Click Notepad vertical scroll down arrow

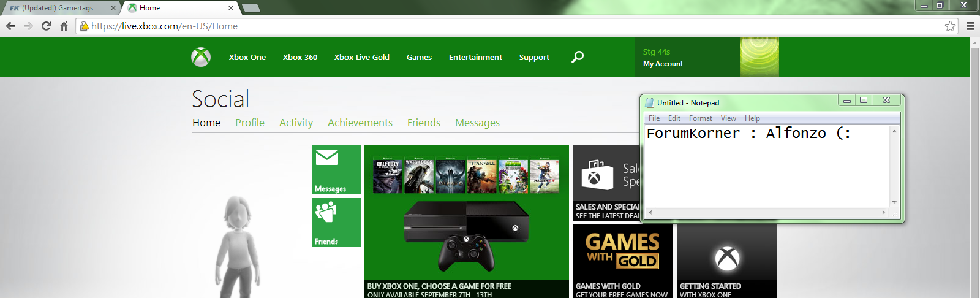click(x=894, y=202)
